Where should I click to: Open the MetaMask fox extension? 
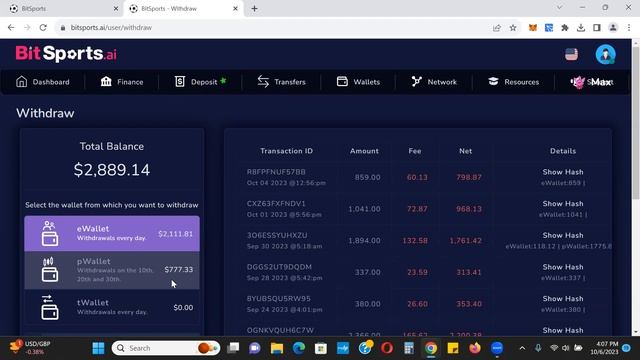(x=533, y=28)
